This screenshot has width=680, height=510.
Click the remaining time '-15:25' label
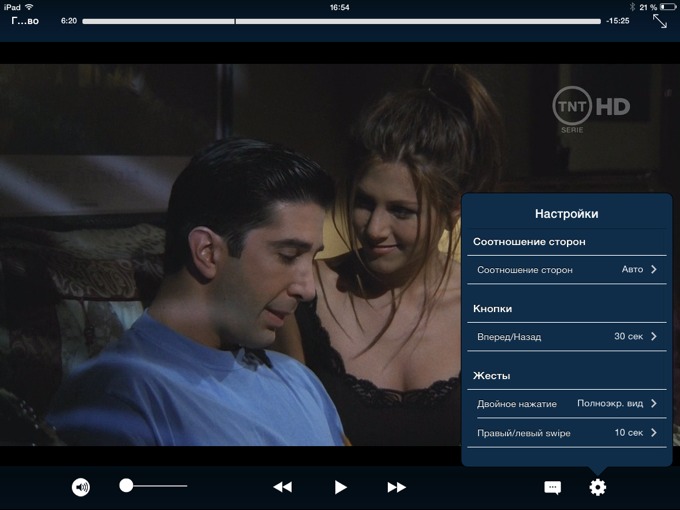[618, 21]
